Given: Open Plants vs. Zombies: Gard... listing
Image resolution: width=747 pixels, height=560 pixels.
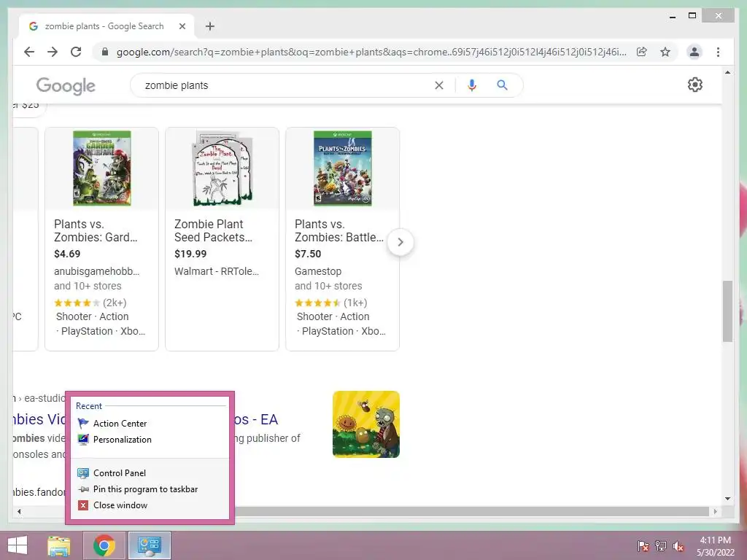Looking at the screenshot, I should 96,230.
